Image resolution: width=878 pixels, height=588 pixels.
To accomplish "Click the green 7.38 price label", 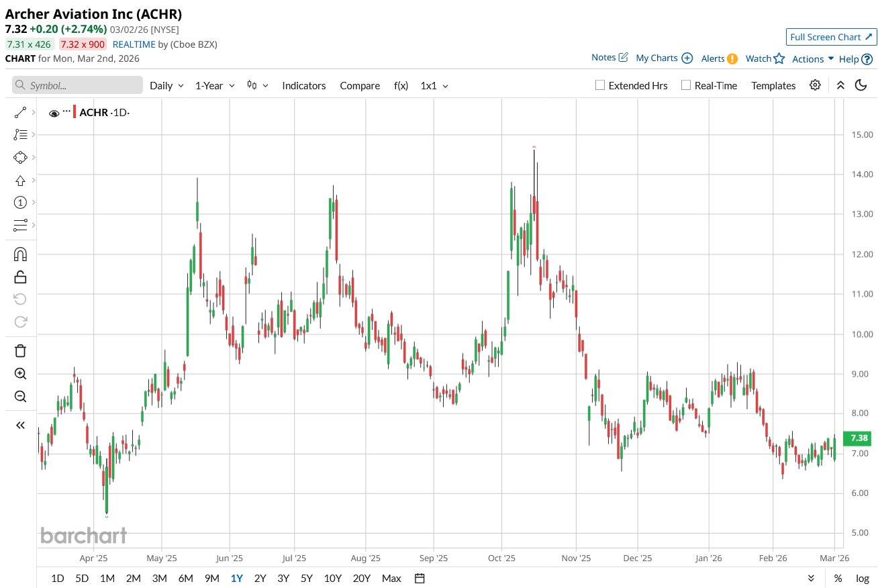I will pyautogui.click(x=857, y=438).
